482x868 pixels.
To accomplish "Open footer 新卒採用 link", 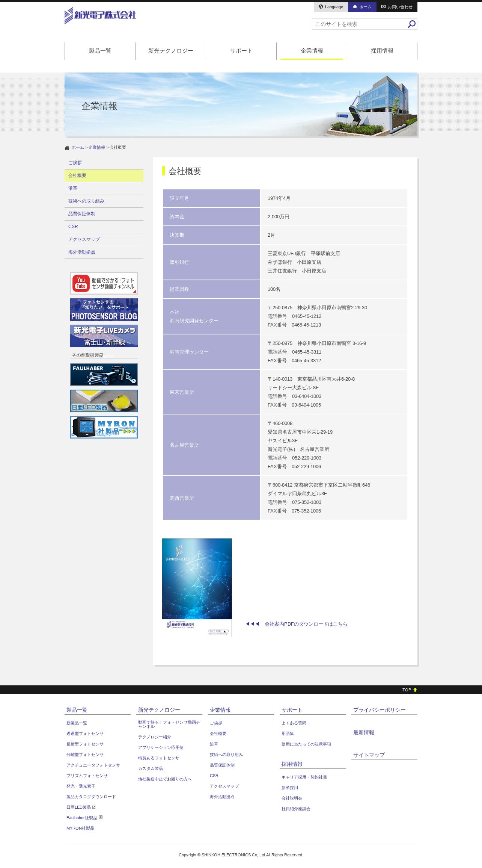I will pyautogui.click(x=290, y=788).
